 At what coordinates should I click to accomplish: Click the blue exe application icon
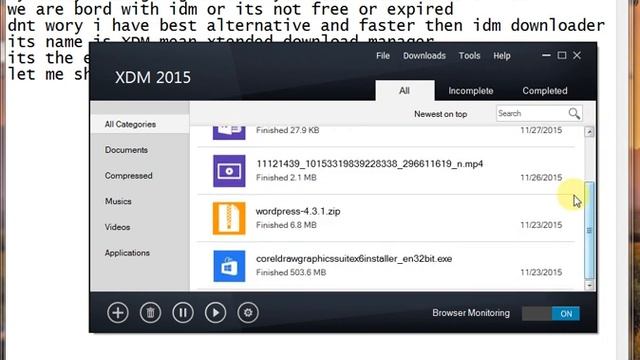coord(229,266)
